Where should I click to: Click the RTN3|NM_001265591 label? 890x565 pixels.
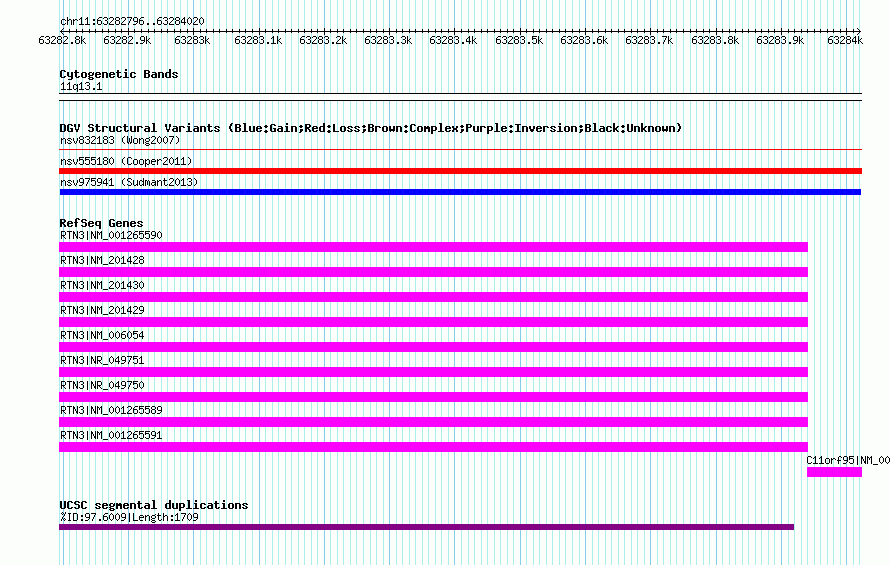tap(111, 435)
